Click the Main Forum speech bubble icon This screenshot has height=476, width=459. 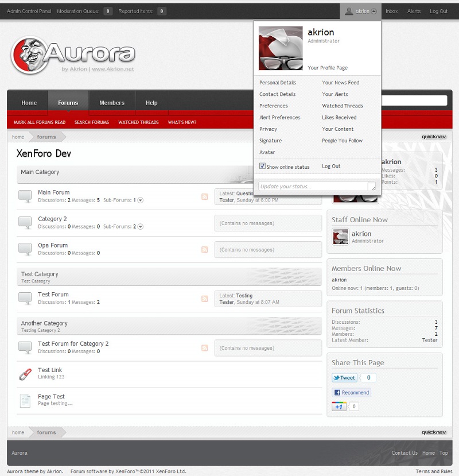[x=25, y=196]
